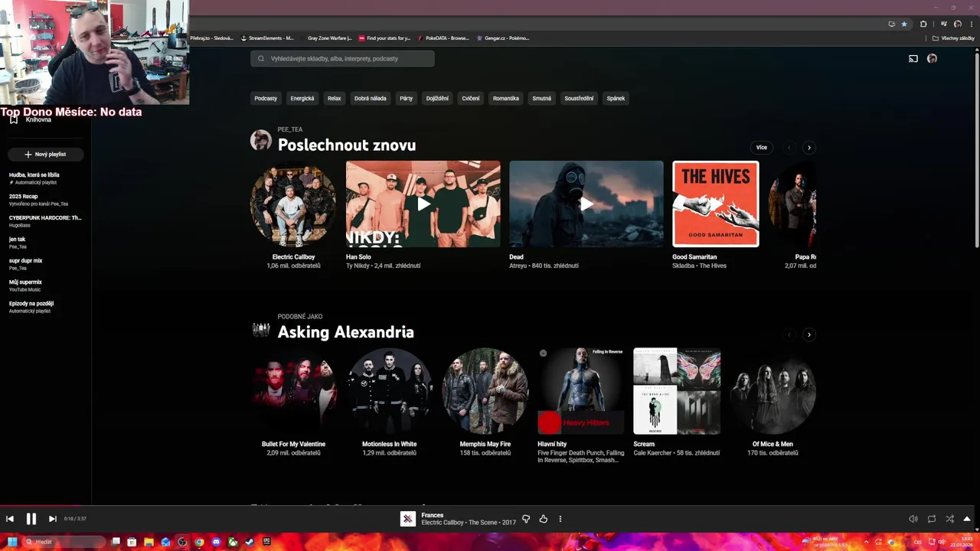Image resolution: width=980 pixels, height=551 pixels.
Task: Like the song Frances with thumbs up
Action: [x=544, y=519]
